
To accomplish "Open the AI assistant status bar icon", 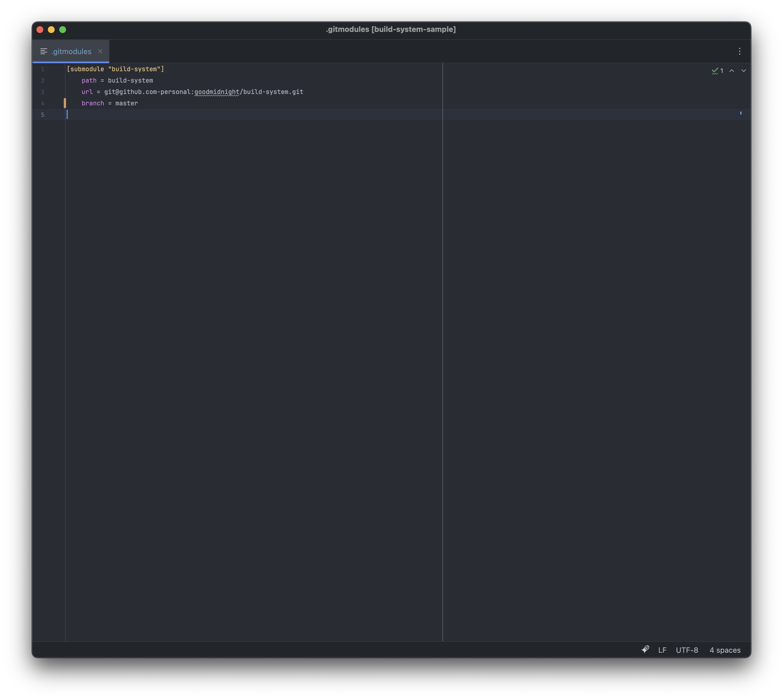I will tap(645, 650).
